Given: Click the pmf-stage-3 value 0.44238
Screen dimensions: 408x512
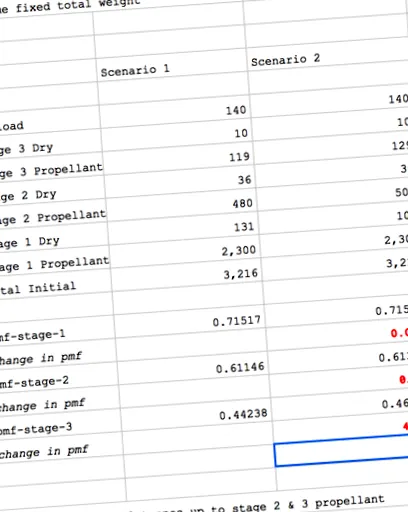Looking at the screenshot, I should (243, 415).
